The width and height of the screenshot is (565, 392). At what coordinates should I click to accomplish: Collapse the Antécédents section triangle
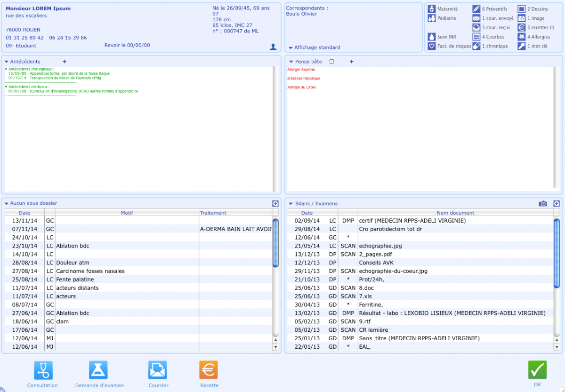coord(7,62)
